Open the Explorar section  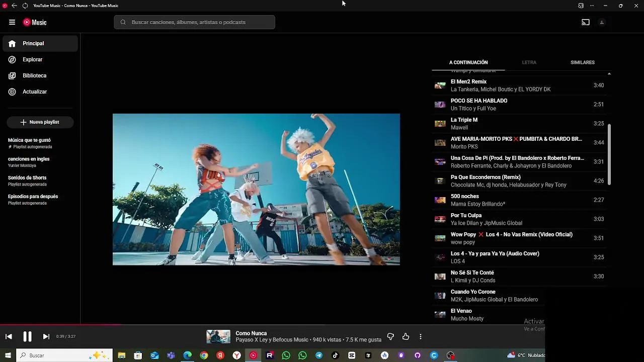pyautogui.click(x=40, y=59)
